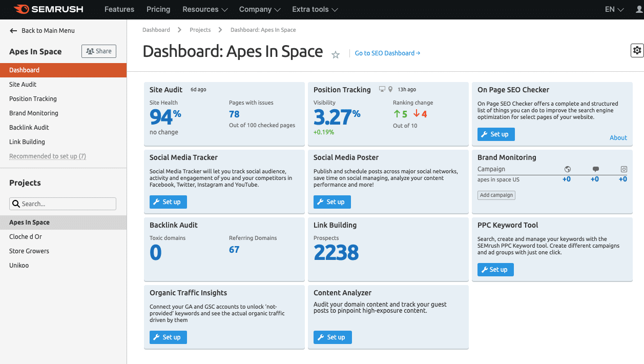The width and height of the screenshot is (644, 364).
Task: Click the 94% Site Health value
Action: point(165,117)
